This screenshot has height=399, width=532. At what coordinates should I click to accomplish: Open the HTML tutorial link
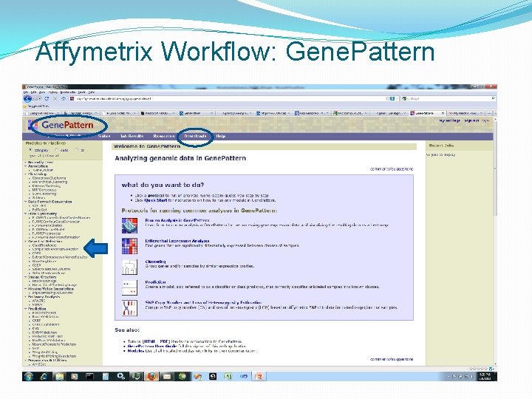click(149, 341)
